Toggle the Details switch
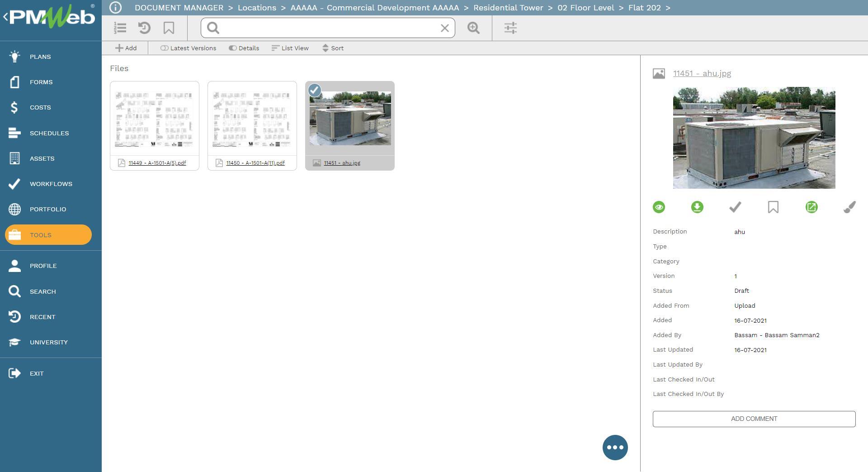 [x=233, y=48]
